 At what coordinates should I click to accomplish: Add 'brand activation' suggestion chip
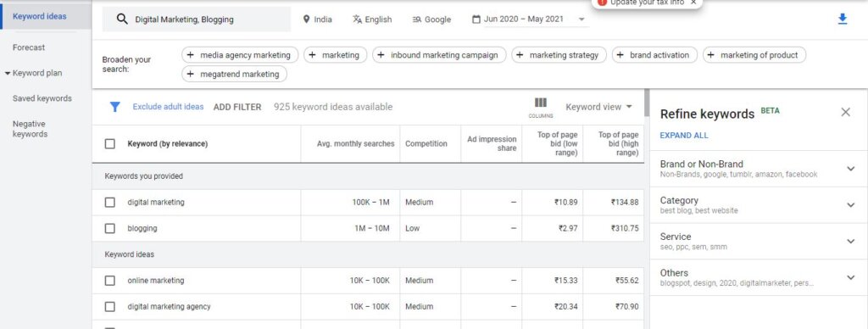(654, 55)
